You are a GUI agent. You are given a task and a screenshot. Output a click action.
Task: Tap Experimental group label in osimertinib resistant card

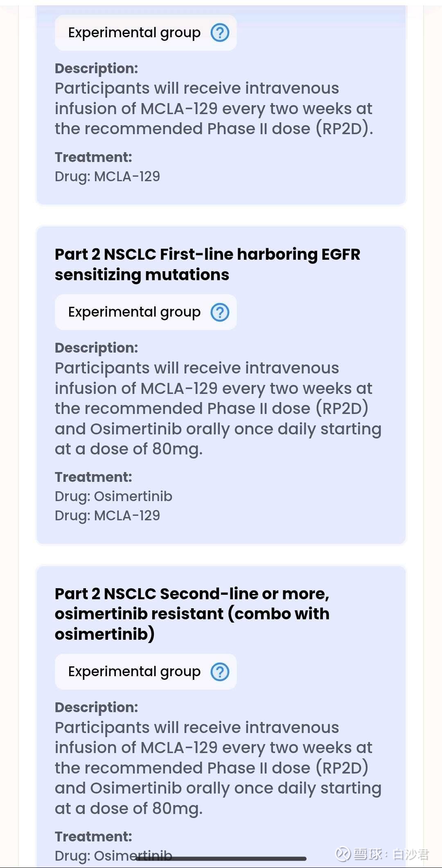coord(134,672)
